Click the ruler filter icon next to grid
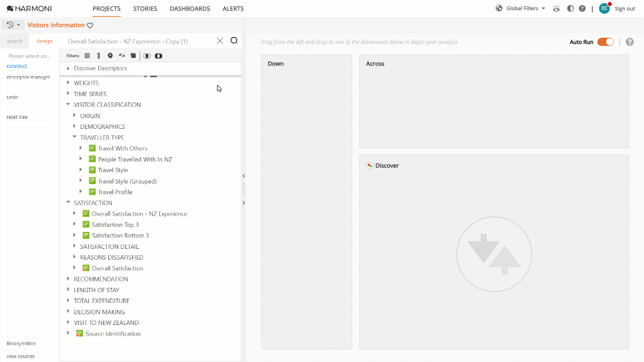The image size is (644, 362). pos(98,56)
